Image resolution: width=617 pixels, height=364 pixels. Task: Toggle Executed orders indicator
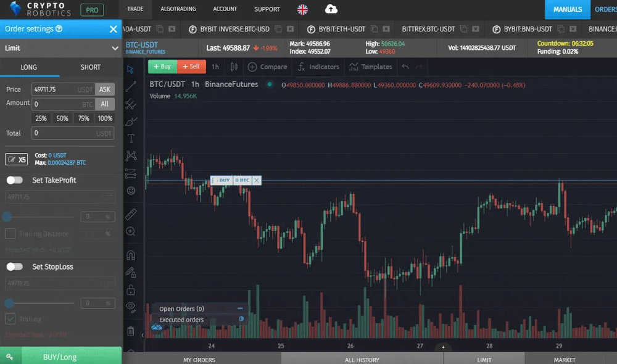[241, 319]
